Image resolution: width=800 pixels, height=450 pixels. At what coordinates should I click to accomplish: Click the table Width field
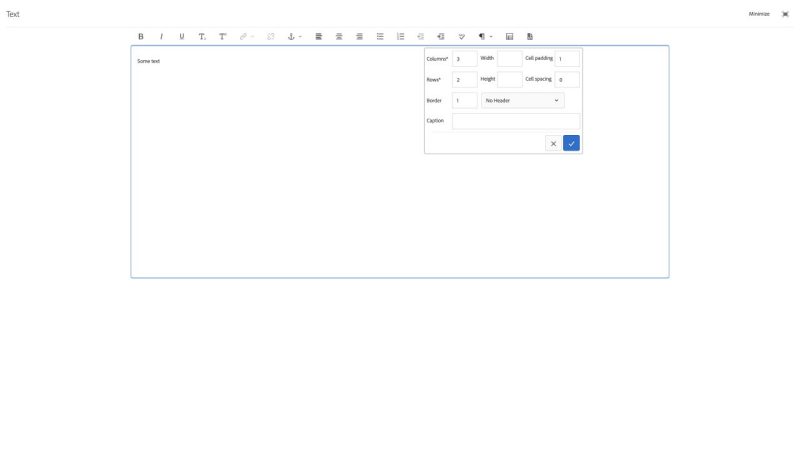pyautogui.click(x=510, y=59)
